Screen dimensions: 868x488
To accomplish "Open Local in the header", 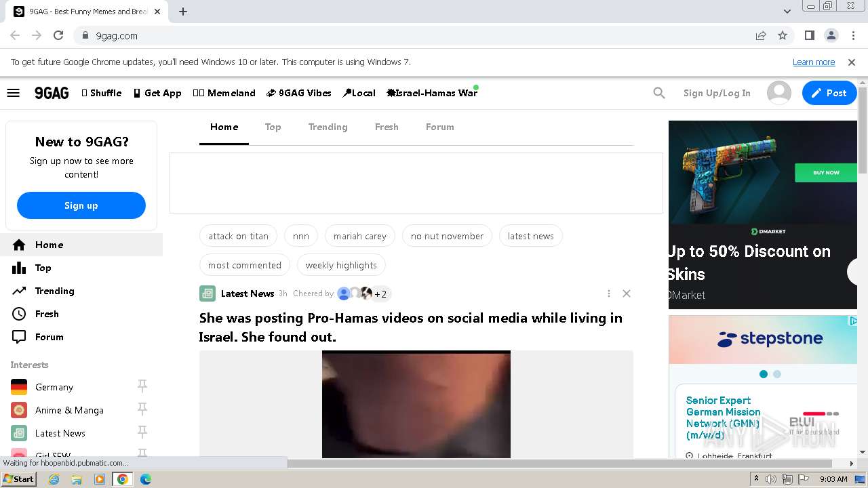I will click(x=359, y=93).
